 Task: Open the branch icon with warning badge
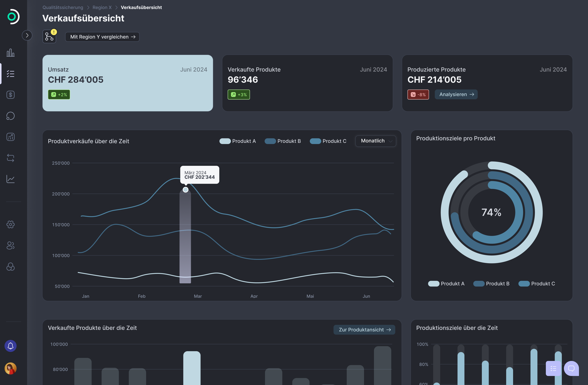pyautogui.click(x=49, y=37)
